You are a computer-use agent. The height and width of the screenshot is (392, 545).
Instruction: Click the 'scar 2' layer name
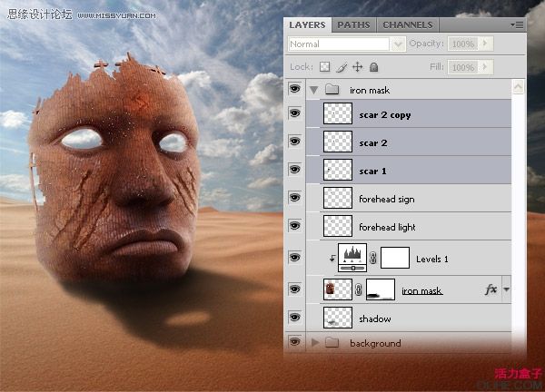(373, 143)
